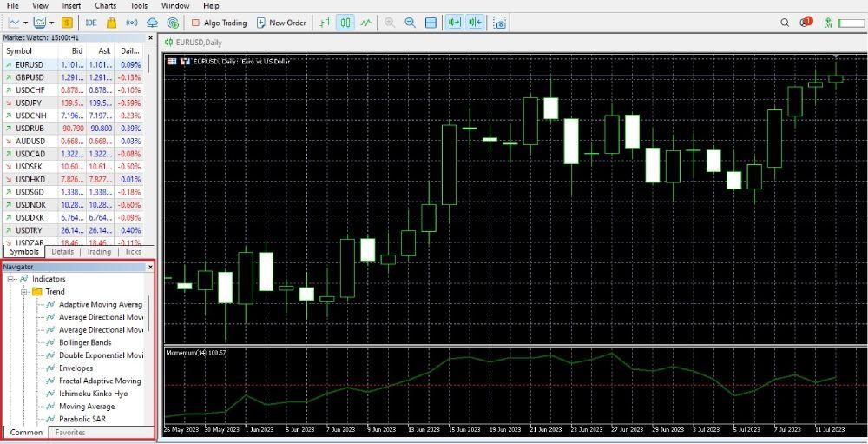Screen dimensions: 868x444
Task: Sort by the Ask column header
Action: 101,51
